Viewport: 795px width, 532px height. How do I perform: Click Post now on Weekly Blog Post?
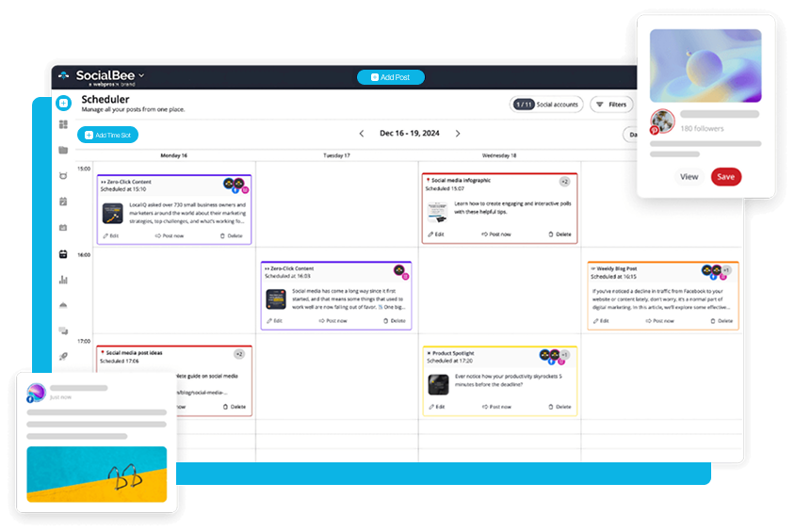click(x=658, y=321)
